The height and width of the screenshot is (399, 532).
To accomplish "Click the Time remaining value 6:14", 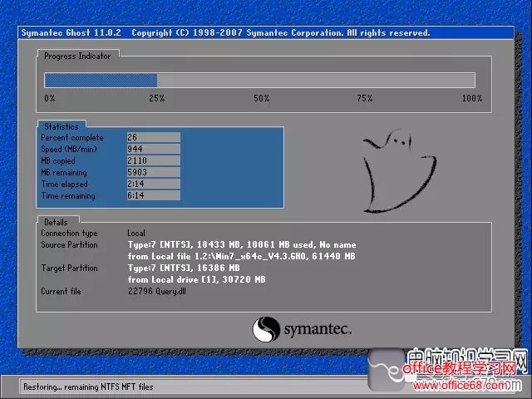I will click(153, 195).
